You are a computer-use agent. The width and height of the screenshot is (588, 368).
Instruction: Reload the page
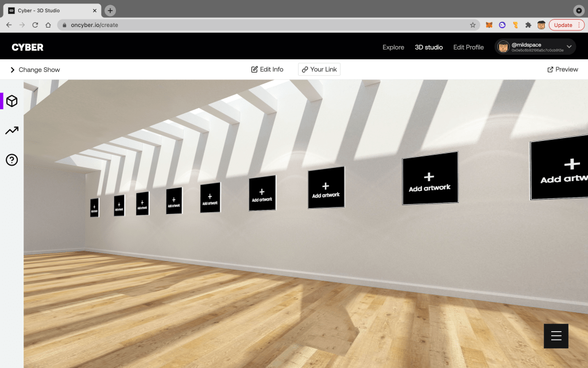pyautogui.click(x=35, y=25)
